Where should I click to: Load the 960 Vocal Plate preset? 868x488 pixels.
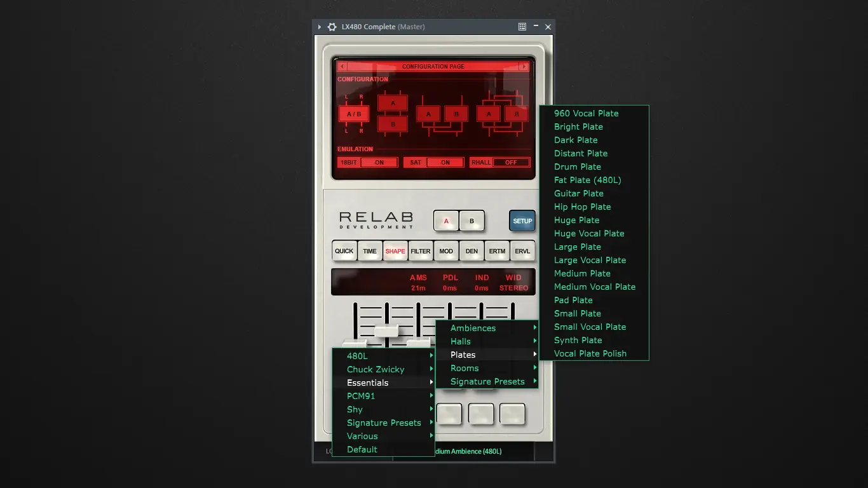[x=594, y=113]
